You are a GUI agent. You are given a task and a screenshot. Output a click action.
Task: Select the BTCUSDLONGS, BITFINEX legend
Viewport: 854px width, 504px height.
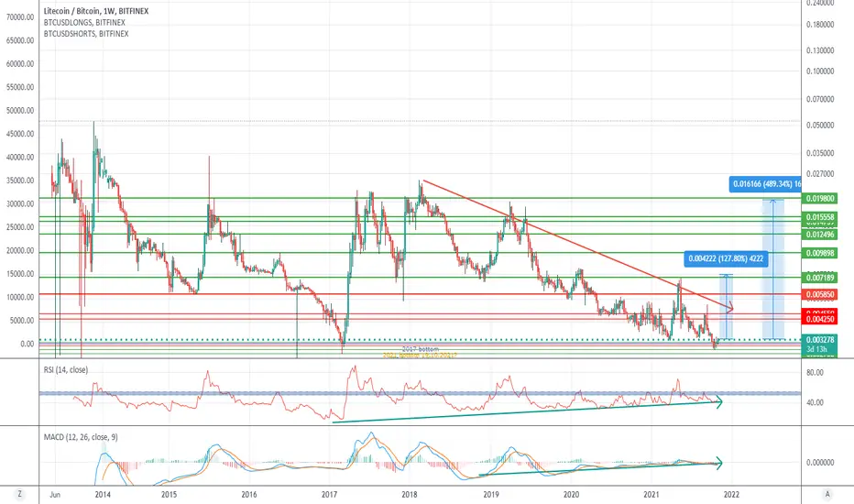pos(84,22)
